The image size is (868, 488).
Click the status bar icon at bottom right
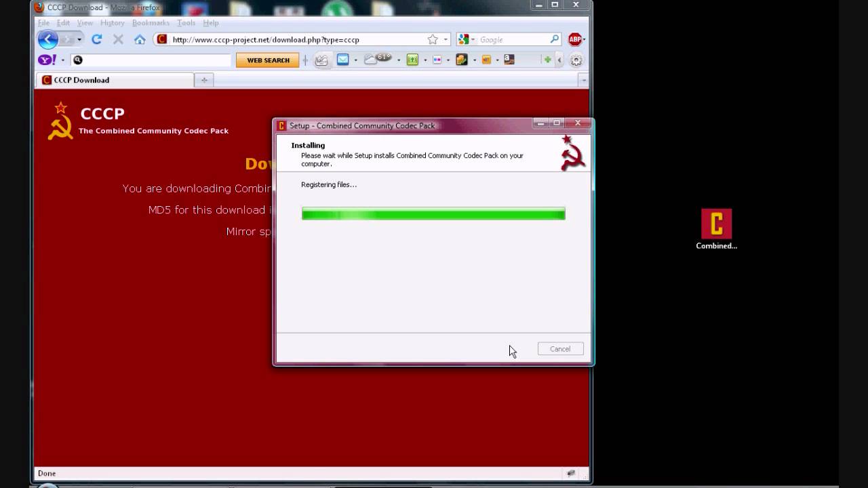click(571, 473)
